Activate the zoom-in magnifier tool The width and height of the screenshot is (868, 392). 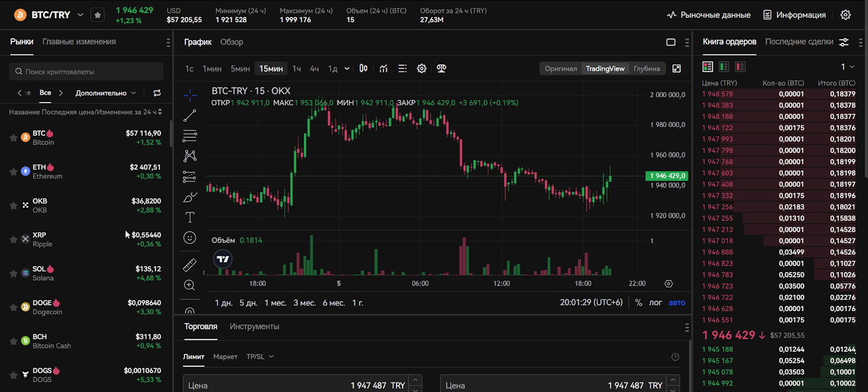pos(190,285)
